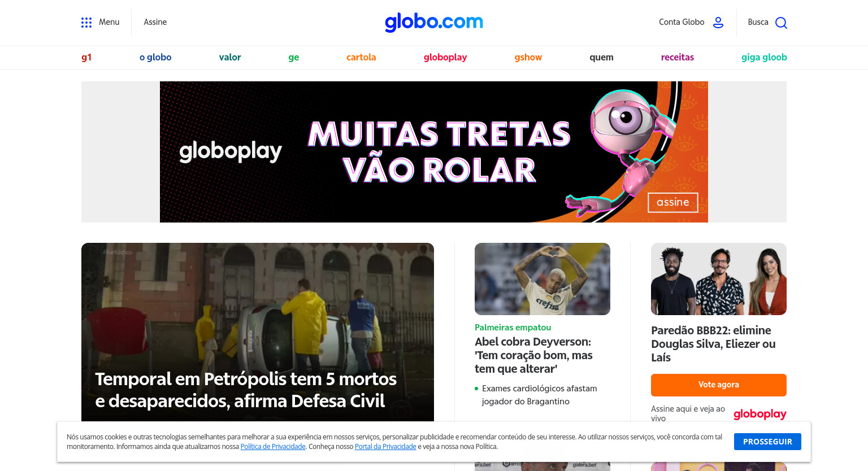Click the BBB22 Paredão participants photo
This screenshot has height=471, width=868.
pos(719,279)
